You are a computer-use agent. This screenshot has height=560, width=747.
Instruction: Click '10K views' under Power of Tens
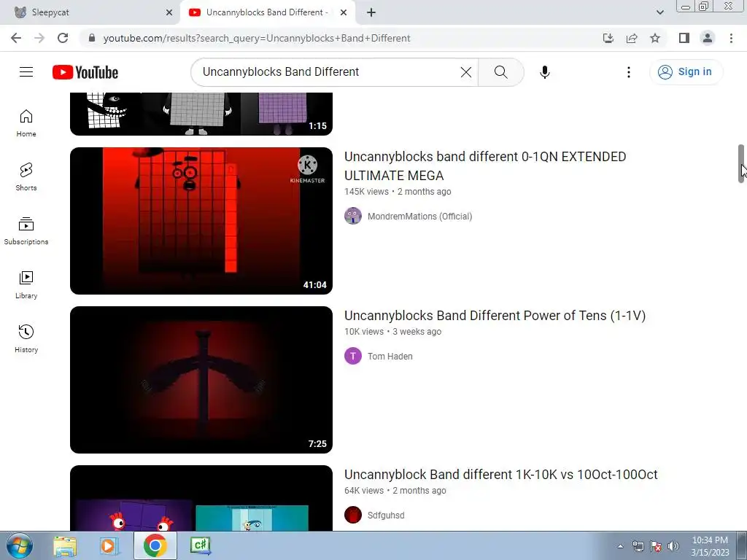coord(363,332)
